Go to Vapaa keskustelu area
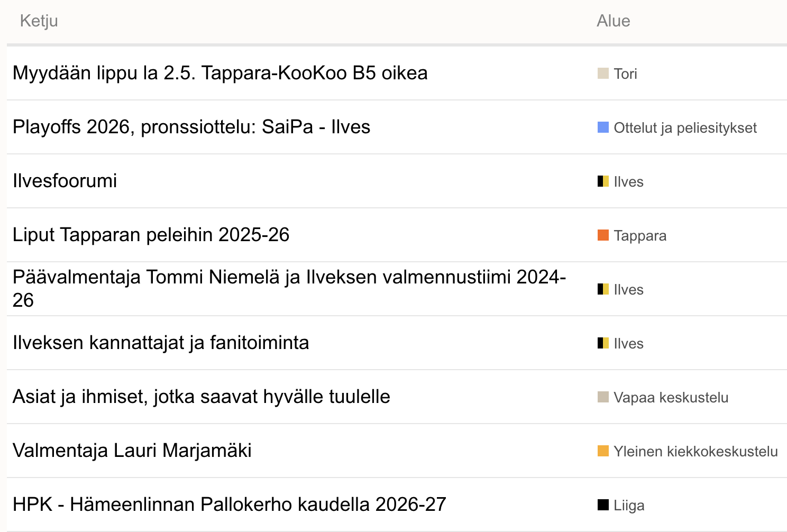Image resolution: width=787 pixels, height=532 pixels. tap(671, 397)
